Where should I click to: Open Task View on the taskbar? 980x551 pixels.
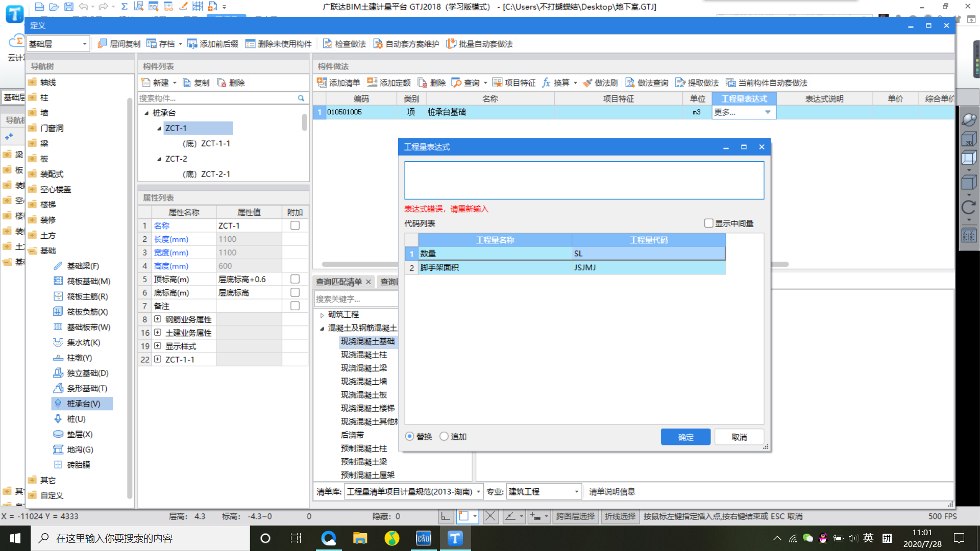point(296,538)
